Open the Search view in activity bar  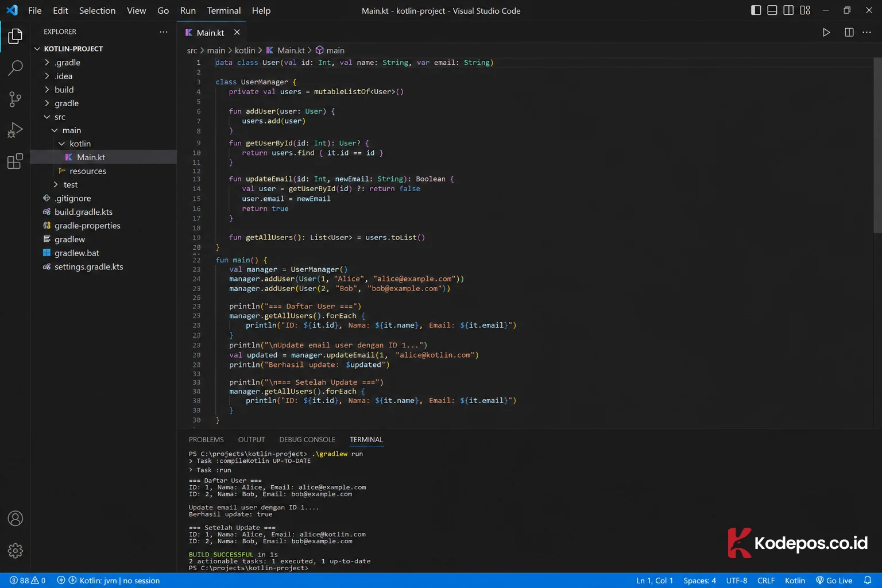15,68
